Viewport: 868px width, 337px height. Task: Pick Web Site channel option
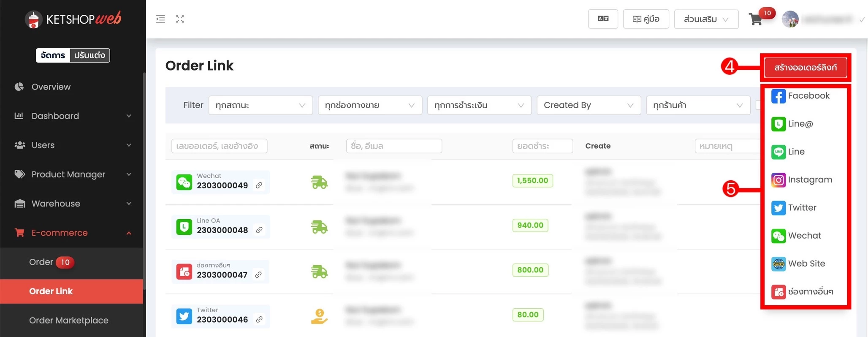798,264
